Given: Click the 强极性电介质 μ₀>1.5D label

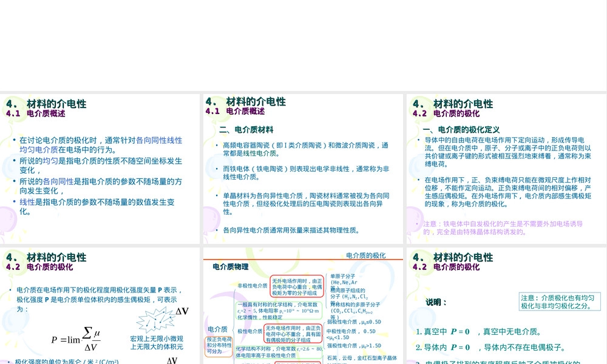Looking at the screenshot, I should 354,346.
